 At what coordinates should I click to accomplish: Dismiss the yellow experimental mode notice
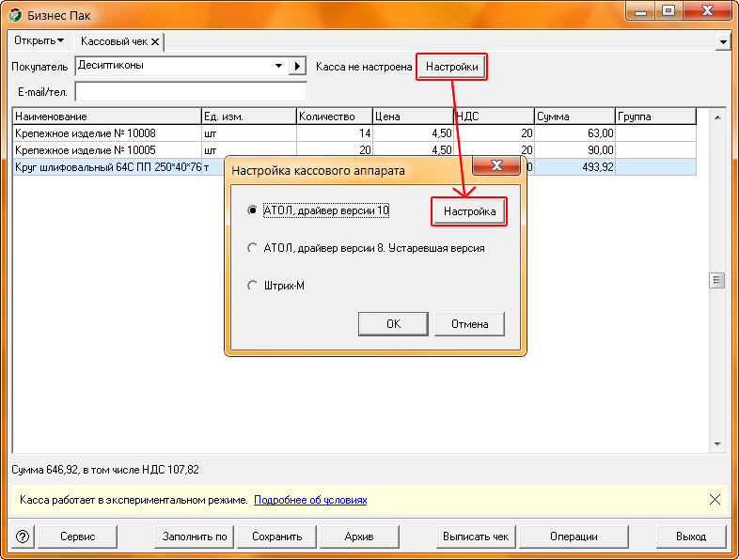pyautogui.click(x=715, y=500)
